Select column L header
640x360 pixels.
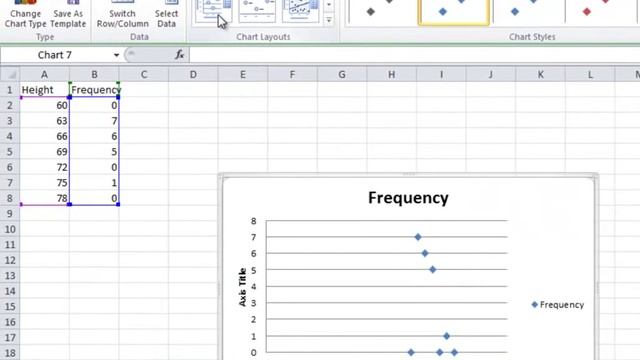pos(590,75)
